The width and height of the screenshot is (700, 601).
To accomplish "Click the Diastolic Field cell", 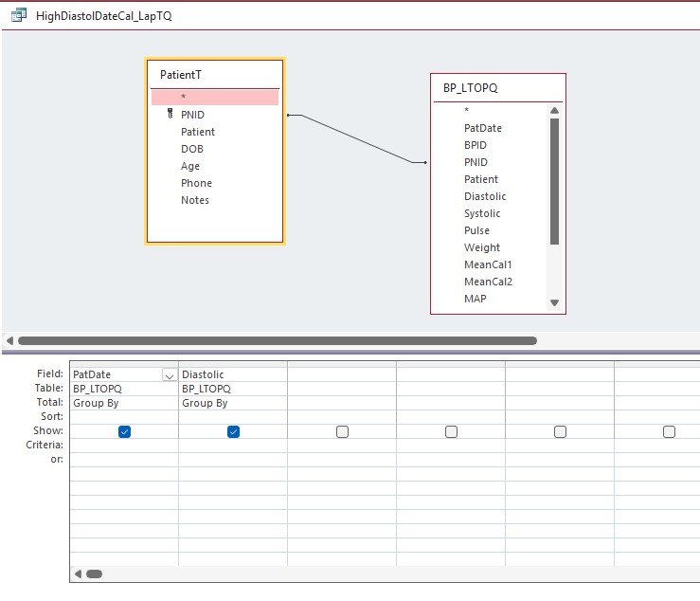I will [x=233, y=374].
